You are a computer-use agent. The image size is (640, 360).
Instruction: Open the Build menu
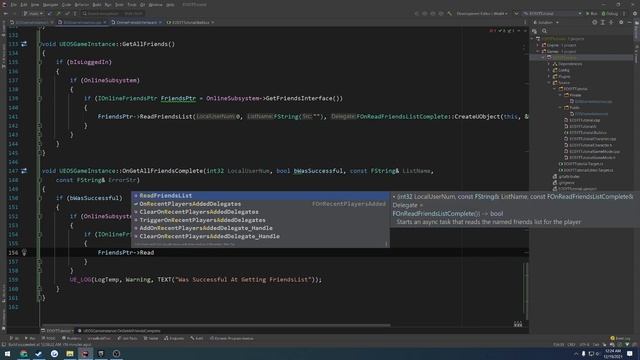coord(97,5)
